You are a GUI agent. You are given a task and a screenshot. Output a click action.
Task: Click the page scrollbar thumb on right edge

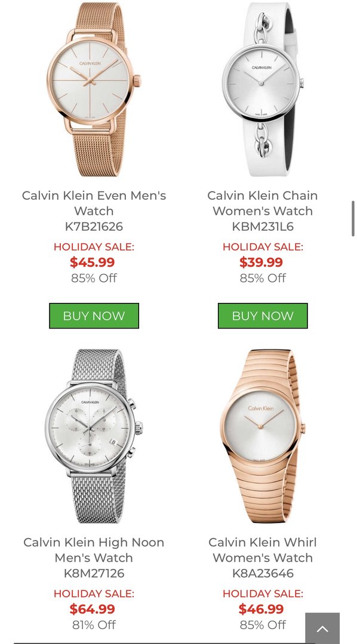pos(353,218)
